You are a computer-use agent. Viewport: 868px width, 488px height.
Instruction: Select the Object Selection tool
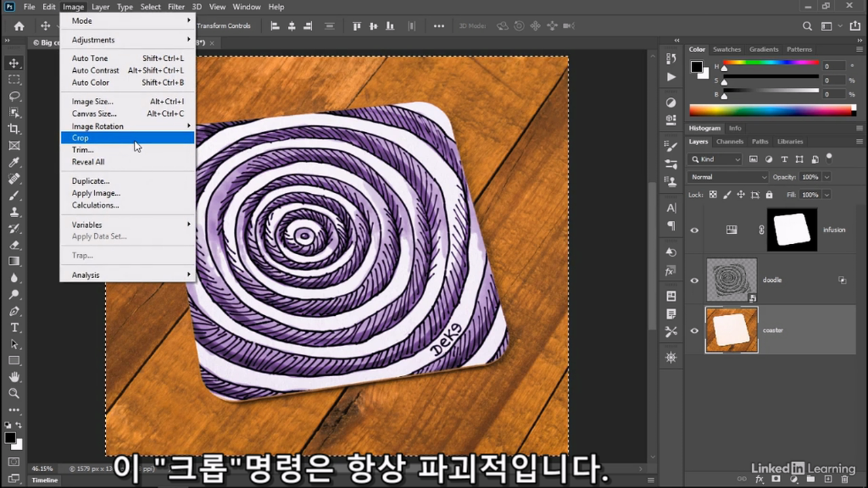pyautogui.click(x=14, y=113)
